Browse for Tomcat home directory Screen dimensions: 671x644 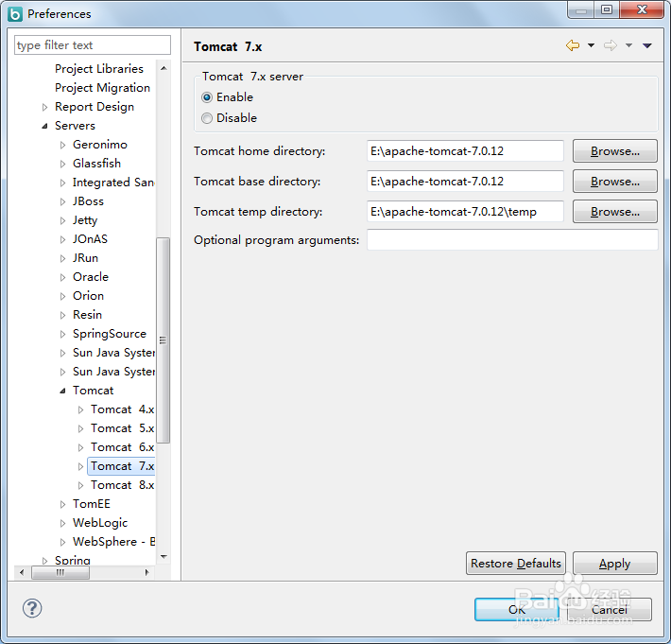(x=615, y=150)
